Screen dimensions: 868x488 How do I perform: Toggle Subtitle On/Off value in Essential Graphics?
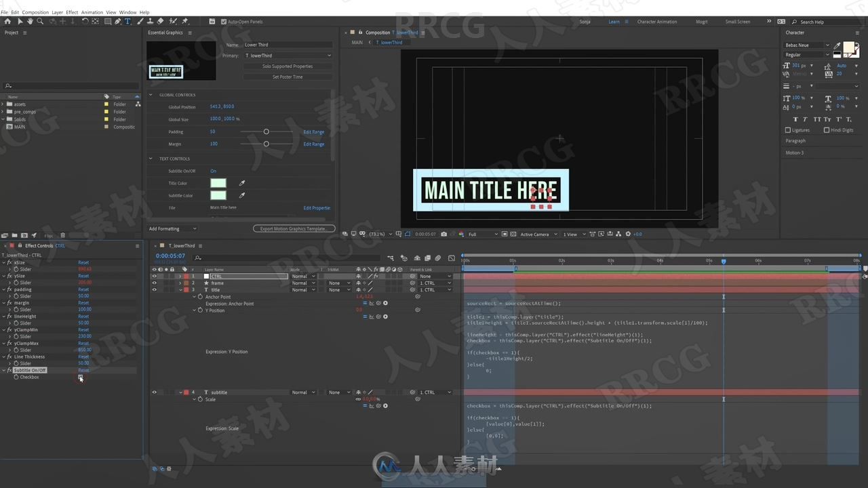point(213,171)
